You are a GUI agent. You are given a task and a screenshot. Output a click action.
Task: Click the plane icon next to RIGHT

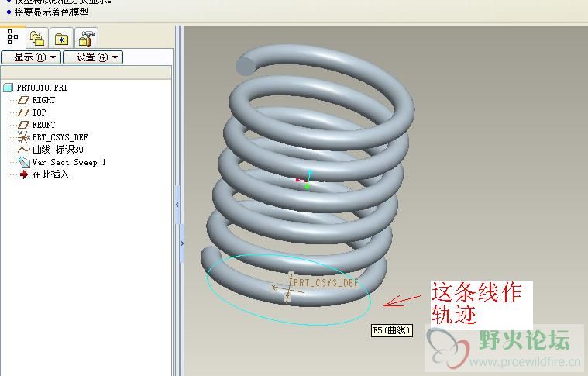pyautogui.click(x=23, y=100)
